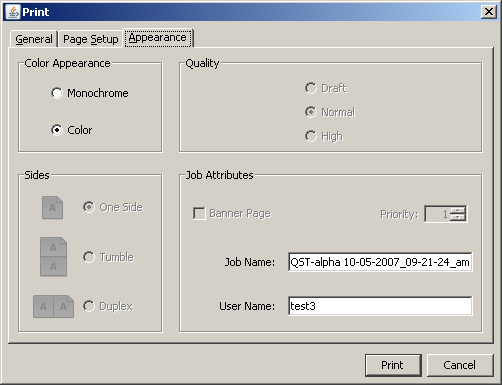Click the Java icon in the title bar
The width and height of the screenshot is (502, 385).
point(13,12)
